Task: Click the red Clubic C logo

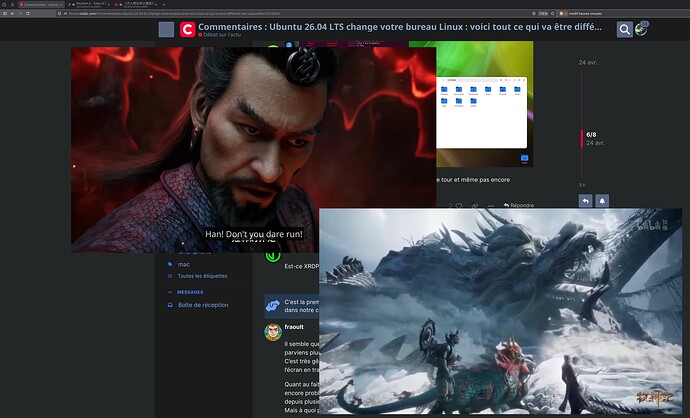Action: 187,29
